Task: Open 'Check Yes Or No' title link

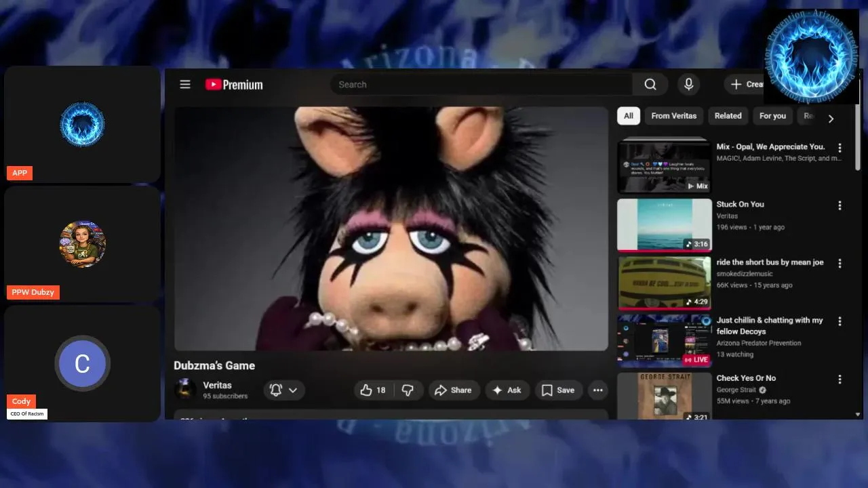Action: coord(746,378)
